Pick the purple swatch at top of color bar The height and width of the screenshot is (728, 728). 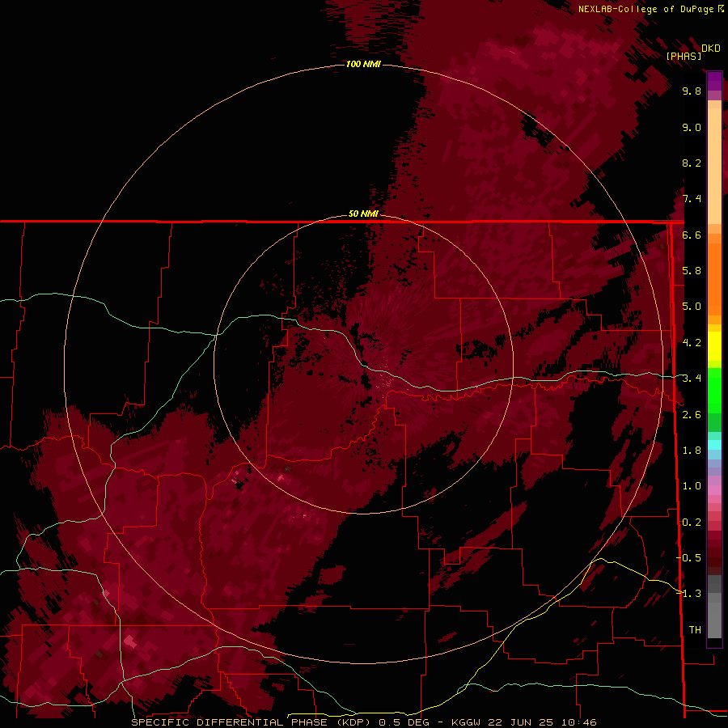point(714,81)
